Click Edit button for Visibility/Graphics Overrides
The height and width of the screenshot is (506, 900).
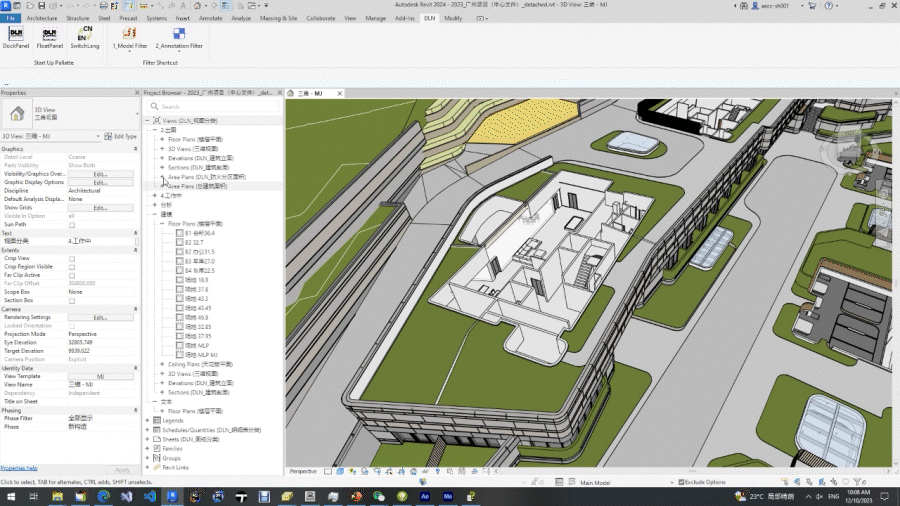click(x=100, y=174)
